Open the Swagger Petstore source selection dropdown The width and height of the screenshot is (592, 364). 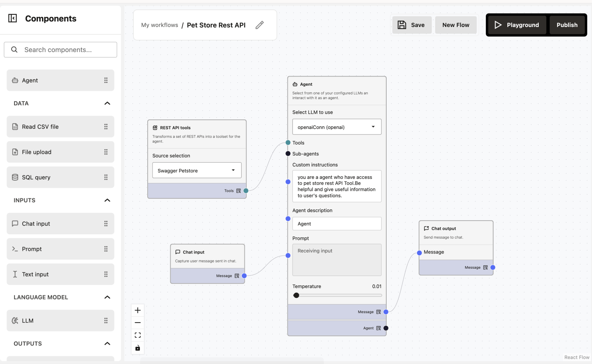coord(196,170)
